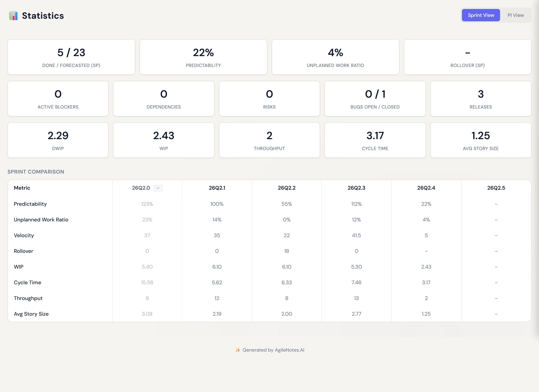Click the 12 throughput value
The width and height of the screenshot is (539, 392).
coord(217,298)
